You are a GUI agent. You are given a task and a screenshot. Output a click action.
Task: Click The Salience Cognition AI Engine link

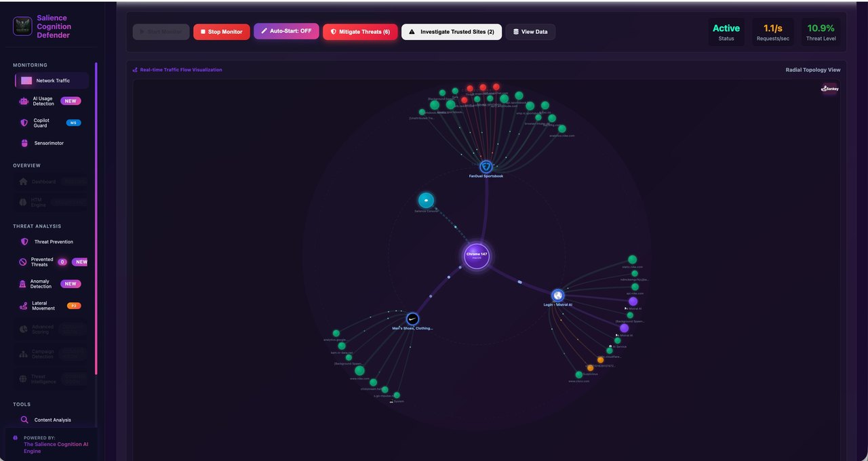pyautogui.click(x=56, y=447)
